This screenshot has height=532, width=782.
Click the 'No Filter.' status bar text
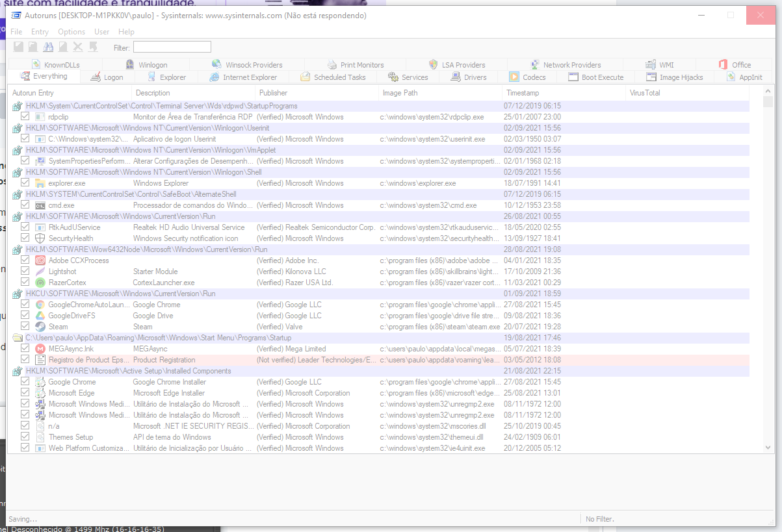pos(599,519)
